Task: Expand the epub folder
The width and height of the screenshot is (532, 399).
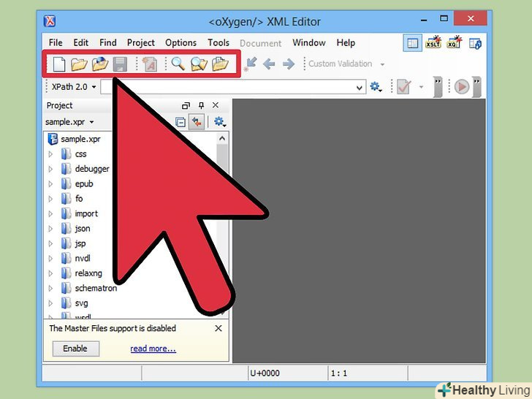Action: coord(50,184)
